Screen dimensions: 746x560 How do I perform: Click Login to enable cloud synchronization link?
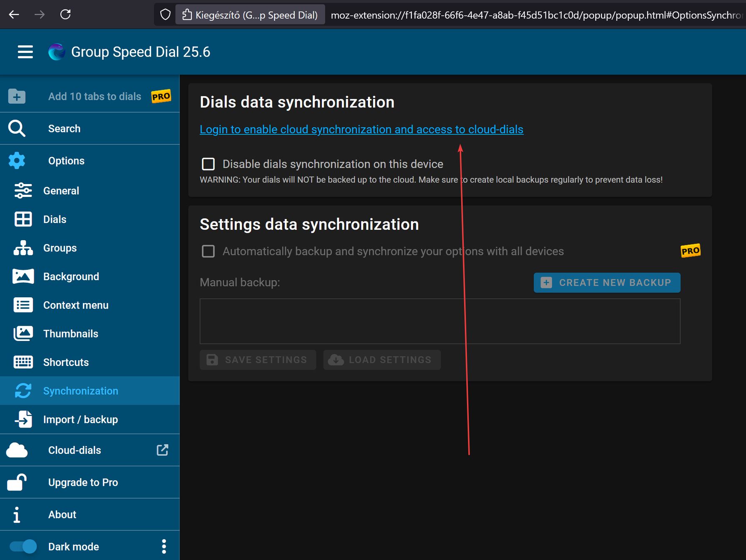pos(361,129)
